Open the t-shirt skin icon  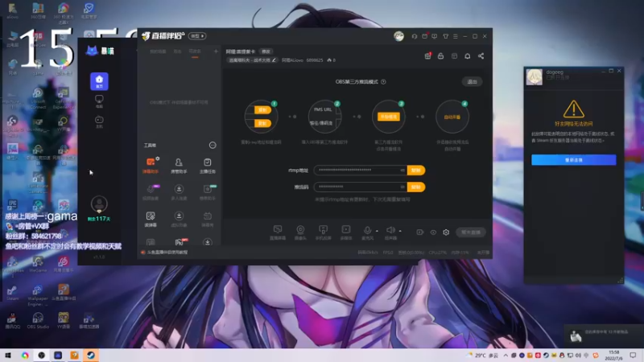click(x=446, y=36)
